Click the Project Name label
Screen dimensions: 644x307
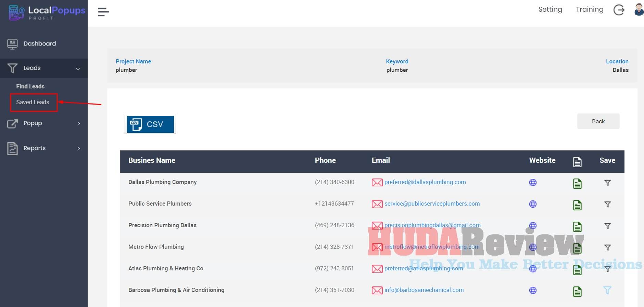tap(133, 61)
